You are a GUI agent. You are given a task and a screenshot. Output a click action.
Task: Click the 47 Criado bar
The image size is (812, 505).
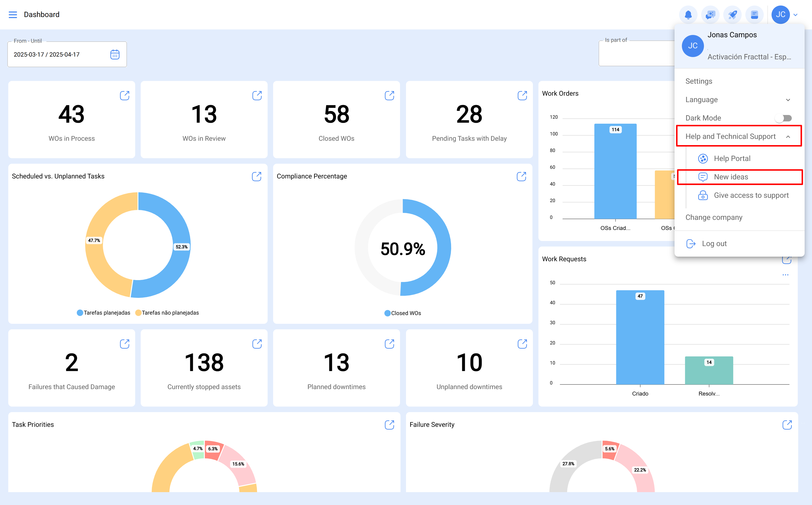pos(640,337)
